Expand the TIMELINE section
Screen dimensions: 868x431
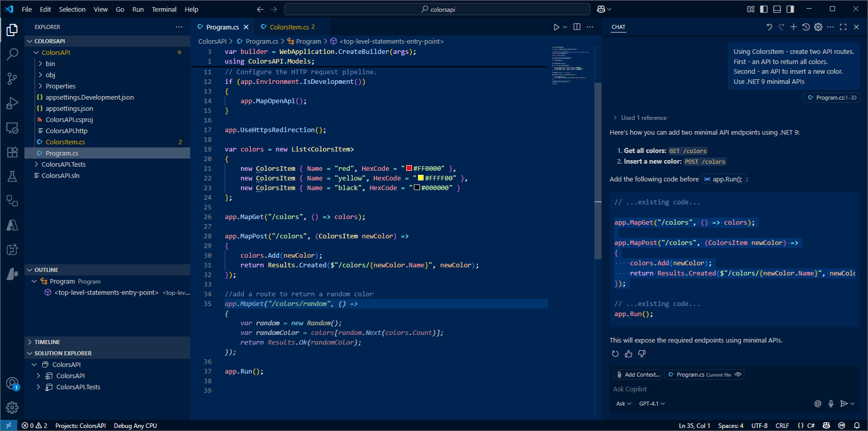47,342
